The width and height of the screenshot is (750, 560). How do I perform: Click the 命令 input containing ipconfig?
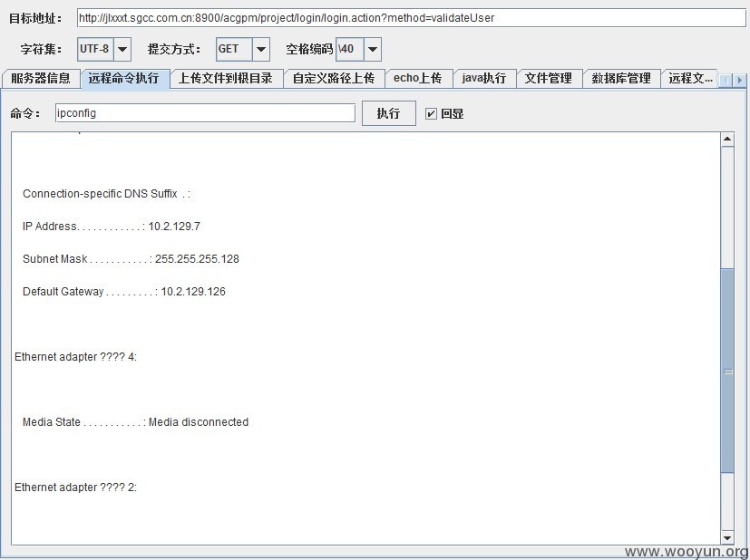(x=205, y=113)
